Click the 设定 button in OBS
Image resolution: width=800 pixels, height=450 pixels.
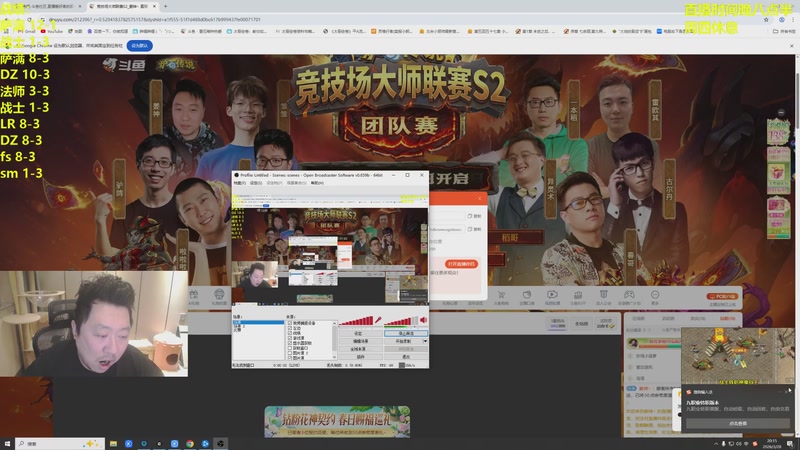click(x=359, y=333)
